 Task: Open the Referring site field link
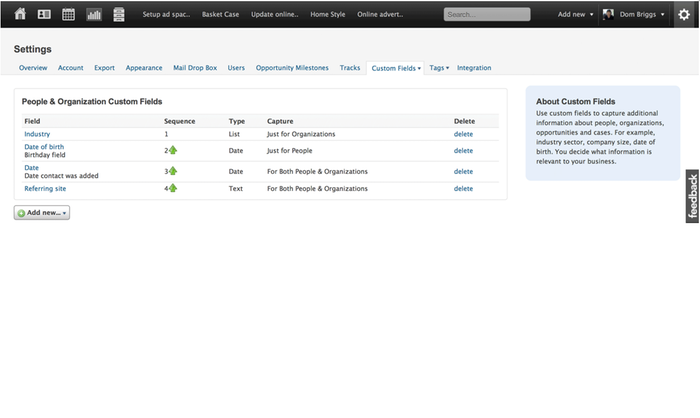coord(45,188)
